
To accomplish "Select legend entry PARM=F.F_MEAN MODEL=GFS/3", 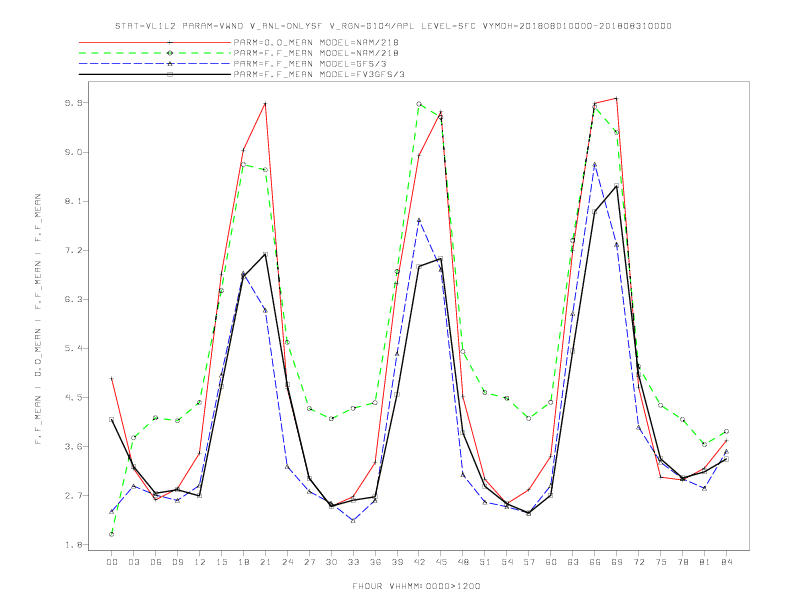I will [x=310, y=64].
